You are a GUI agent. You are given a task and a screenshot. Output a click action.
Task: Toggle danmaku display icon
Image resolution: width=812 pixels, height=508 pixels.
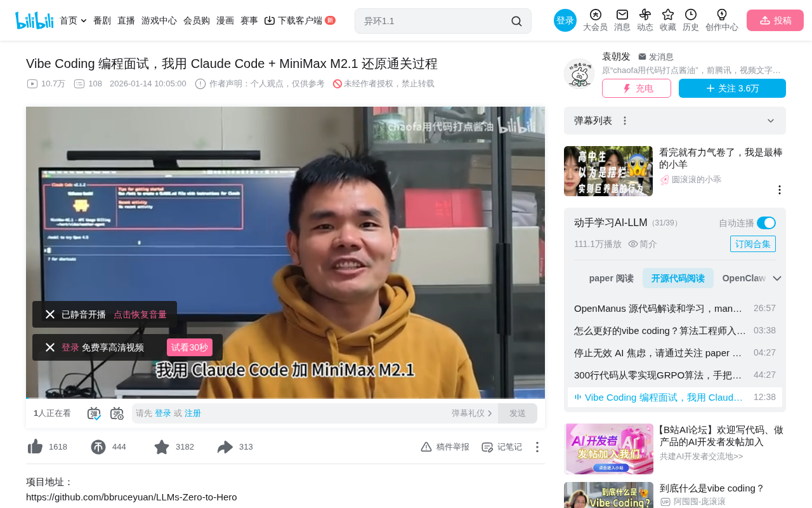94,413
